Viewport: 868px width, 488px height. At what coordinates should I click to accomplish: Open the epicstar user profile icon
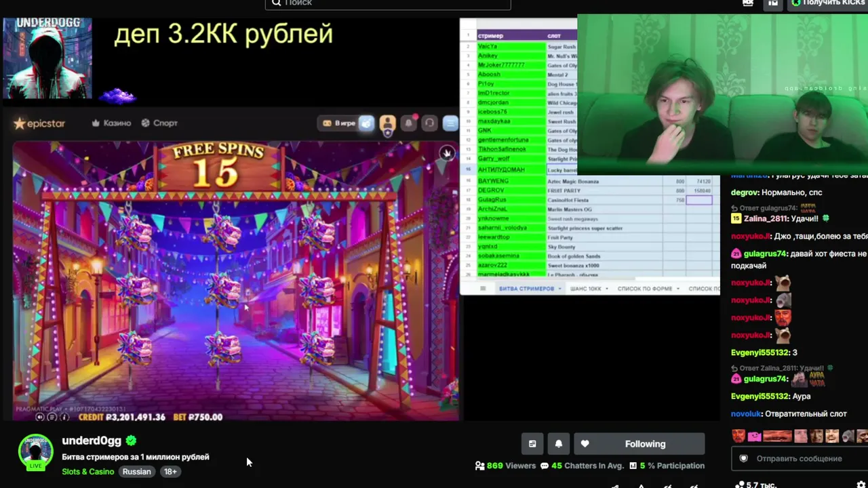tap(387, 123)
